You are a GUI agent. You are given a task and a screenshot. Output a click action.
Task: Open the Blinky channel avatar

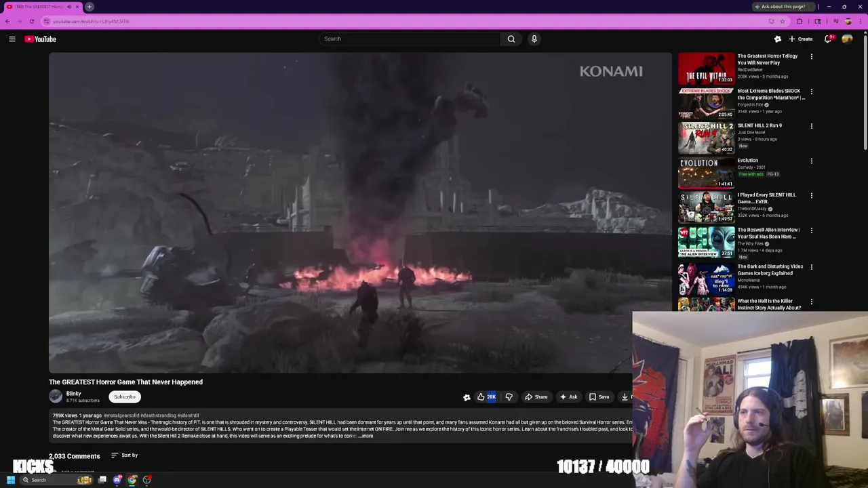point(56,397)
